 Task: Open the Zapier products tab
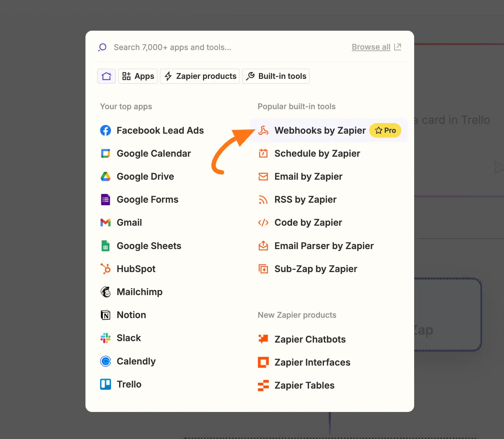pos(200,76)
